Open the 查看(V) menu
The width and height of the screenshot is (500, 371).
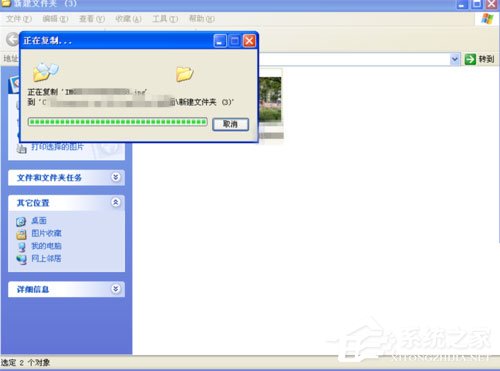[x=92, y=19]
